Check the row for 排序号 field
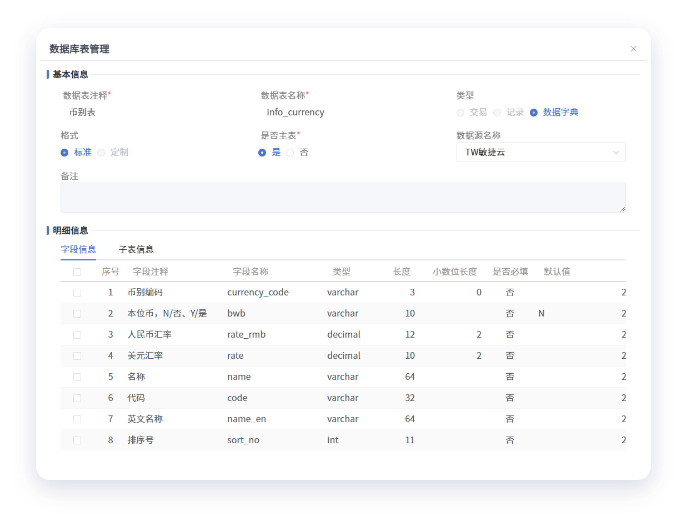Screen dimensions: 687x524 tap(77, 440)
